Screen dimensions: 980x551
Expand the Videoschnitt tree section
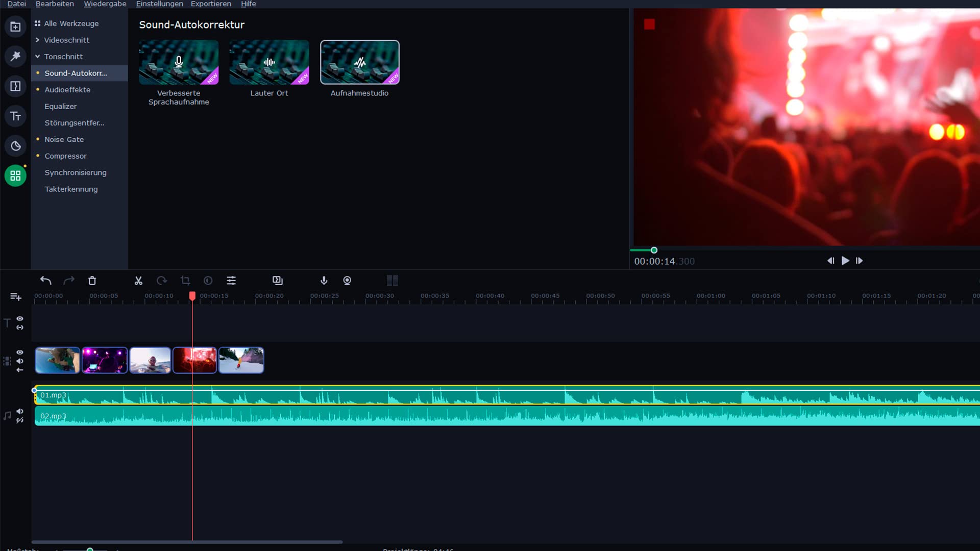coord(37,40)
